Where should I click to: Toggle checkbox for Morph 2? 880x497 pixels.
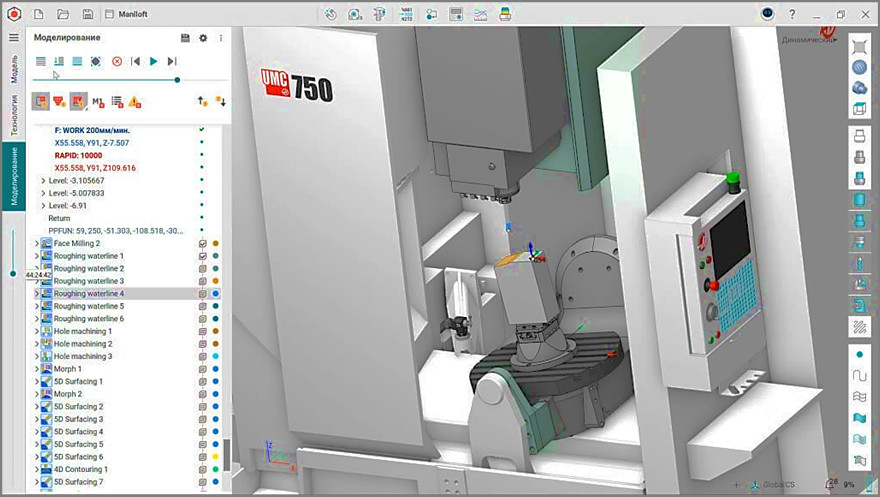[x=203, y=394]
